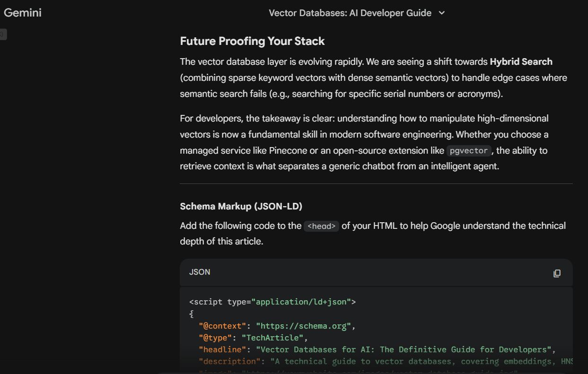Click the '<script type=' opening tag line
The width and height of the screenshot is (588, 374).
point(220,302)
